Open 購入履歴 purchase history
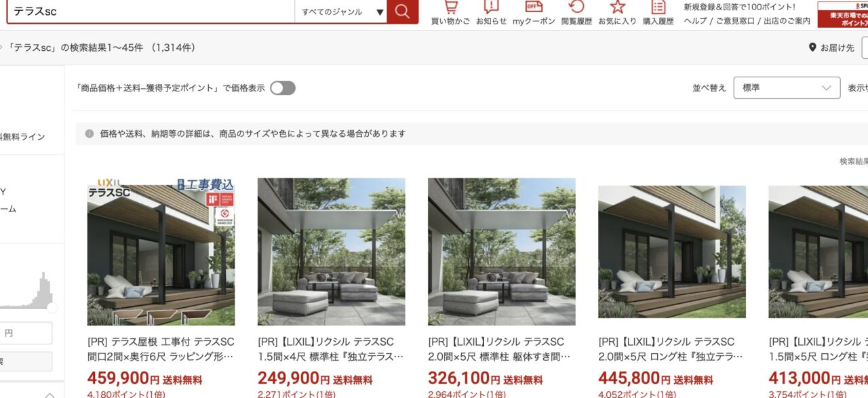 658,13
